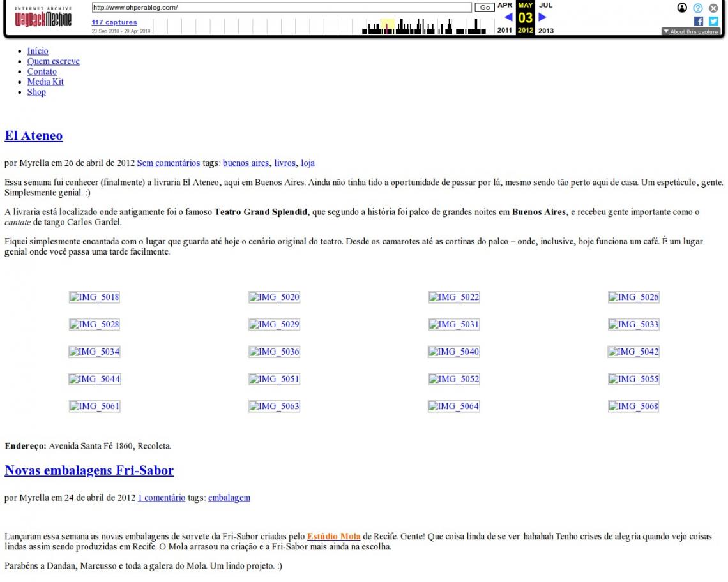Open the buenos aires tag

(x=246, y=163)
